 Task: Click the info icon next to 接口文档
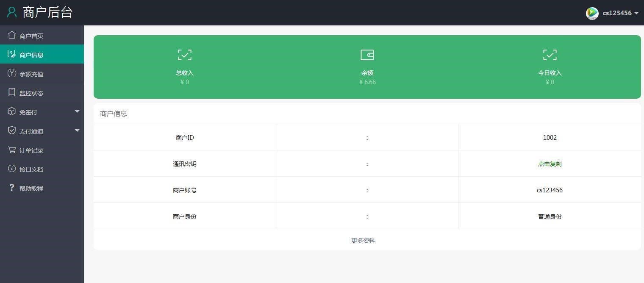pos(12,169)
